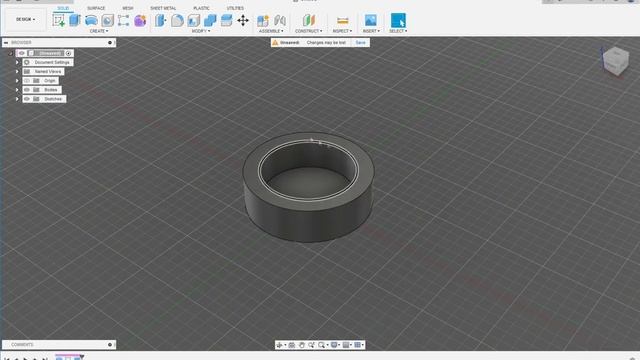Open the Construct dropdown menu

[309, 31]
